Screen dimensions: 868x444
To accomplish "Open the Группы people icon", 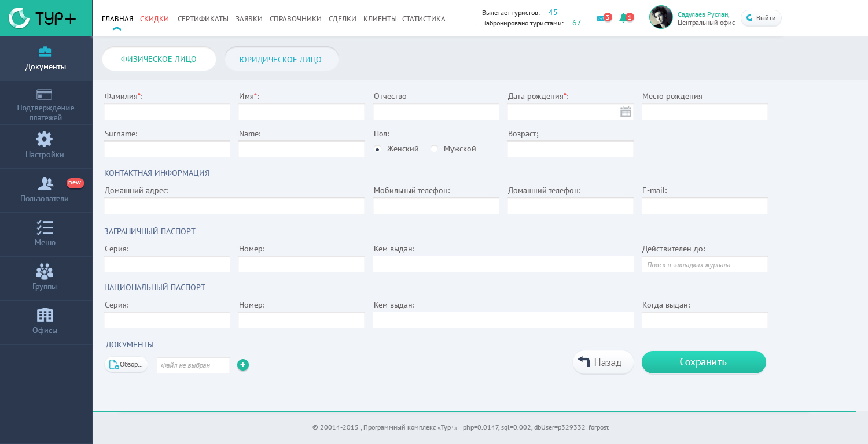I will (x=45, y=271).
